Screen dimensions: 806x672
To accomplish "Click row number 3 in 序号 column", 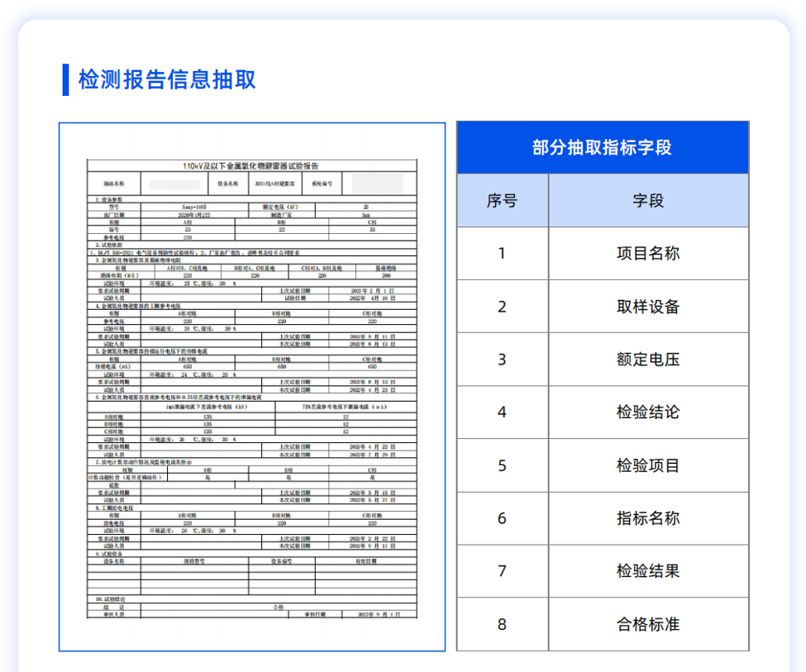I will (x=502, y=360).
